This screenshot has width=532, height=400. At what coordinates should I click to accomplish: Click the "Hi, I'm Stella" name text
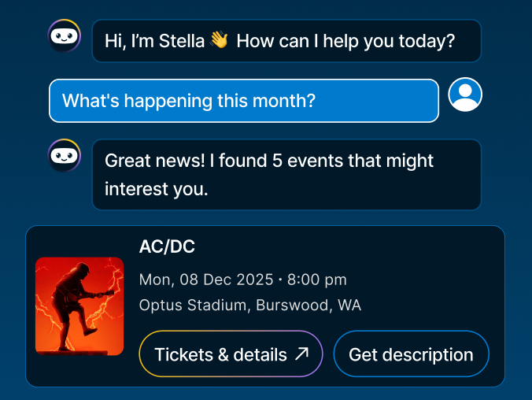coord(154,41)
